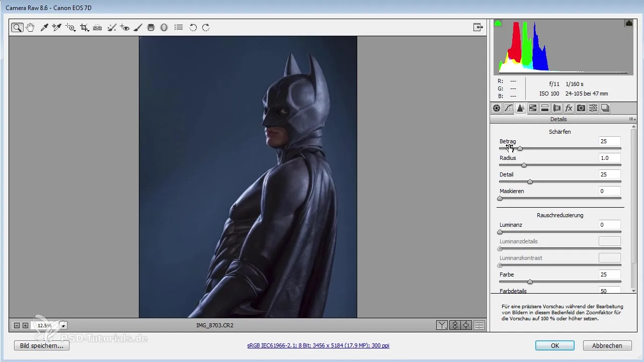Select the Straighten tool
This screenshot has height=362, width=644.
point(98,28)
